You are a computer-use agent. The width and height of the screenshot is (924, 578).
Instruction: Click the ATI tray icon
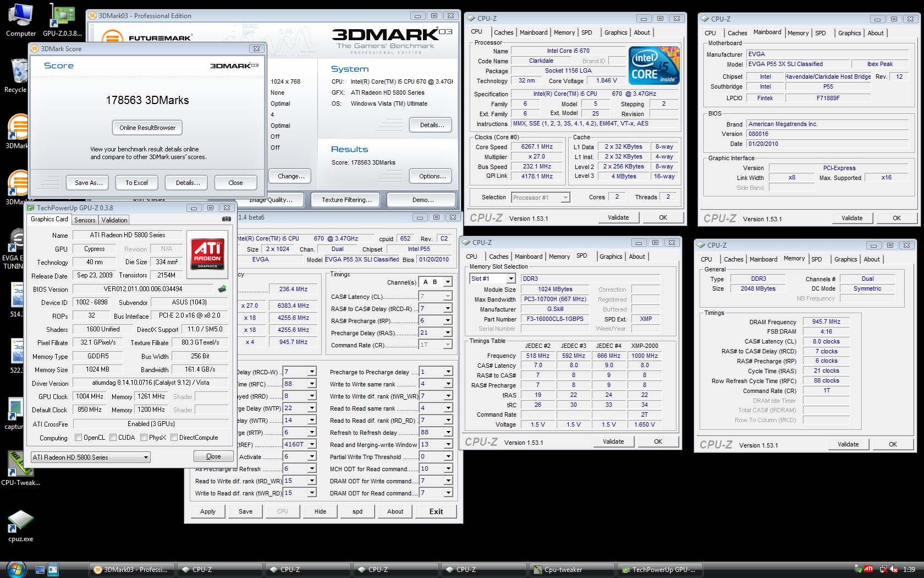tap(868, 569)
